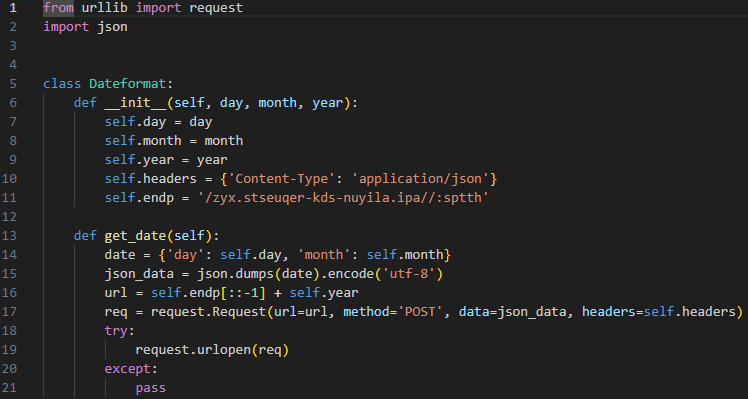This screenshot has height=399, width=748.
Task: Click the 'year' parameter in the __init__ signature
Action: pyautogui.click(x=328, y=103)
